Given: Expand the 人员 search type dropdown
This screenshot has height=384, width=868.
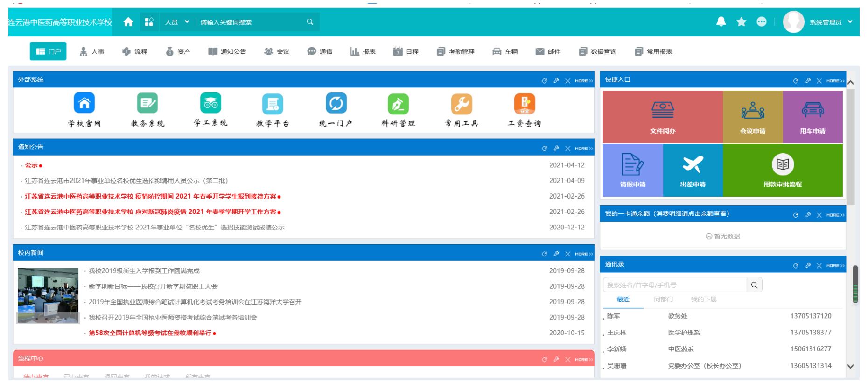Looking at the screenshot, I should [177, 22].
